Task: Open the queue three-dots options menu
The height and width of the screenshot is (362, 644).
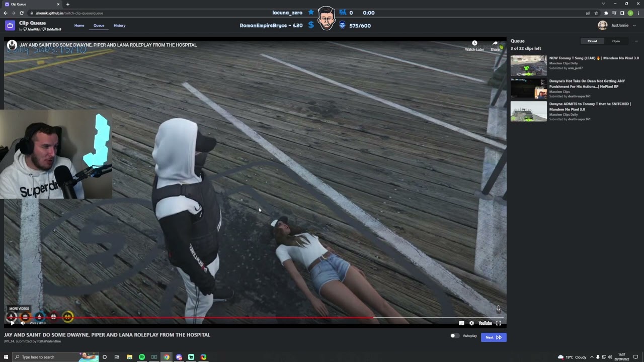Action: 636,41
